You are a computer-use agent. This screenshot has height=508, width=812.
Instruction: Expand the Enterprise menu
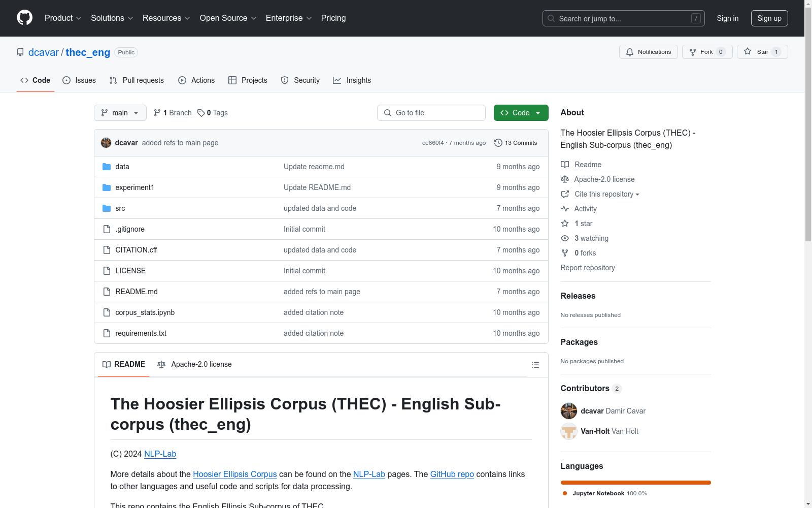(289, 18)
